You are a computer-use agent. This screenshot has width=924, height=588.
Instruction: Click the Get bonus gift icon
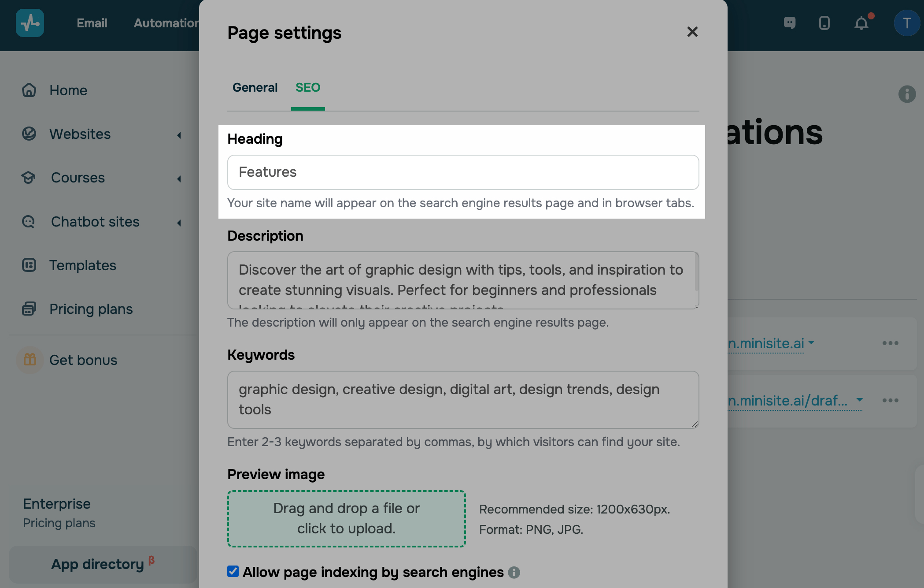coord(30,360)
